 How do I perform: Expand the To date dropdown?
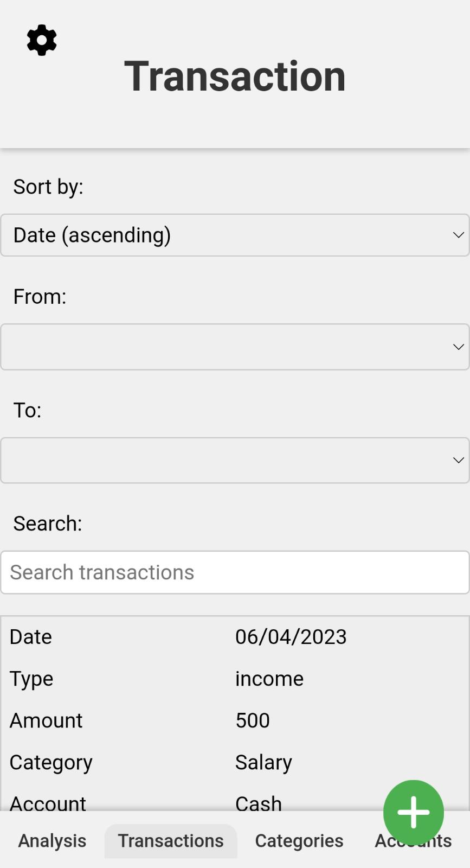235,461
